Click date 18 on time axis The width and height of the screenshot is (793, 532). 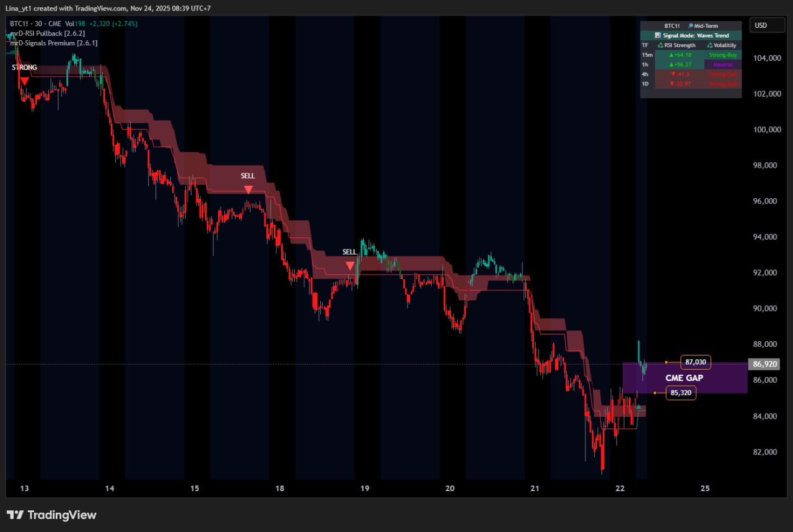[280, 489]
